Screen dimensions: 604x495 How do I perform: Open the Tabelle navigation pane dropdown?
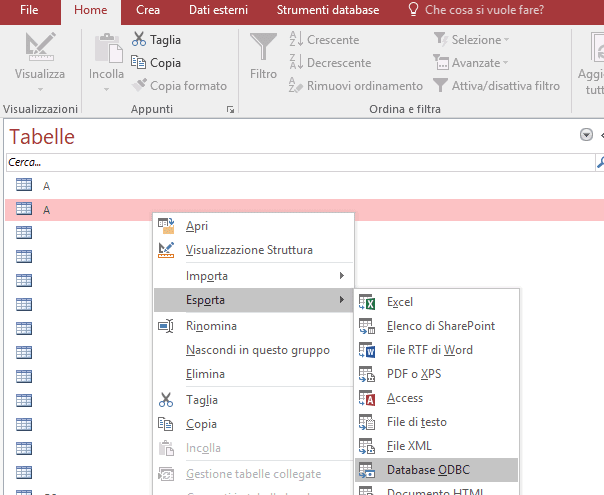pyautogui.click(x=586, y=135)
